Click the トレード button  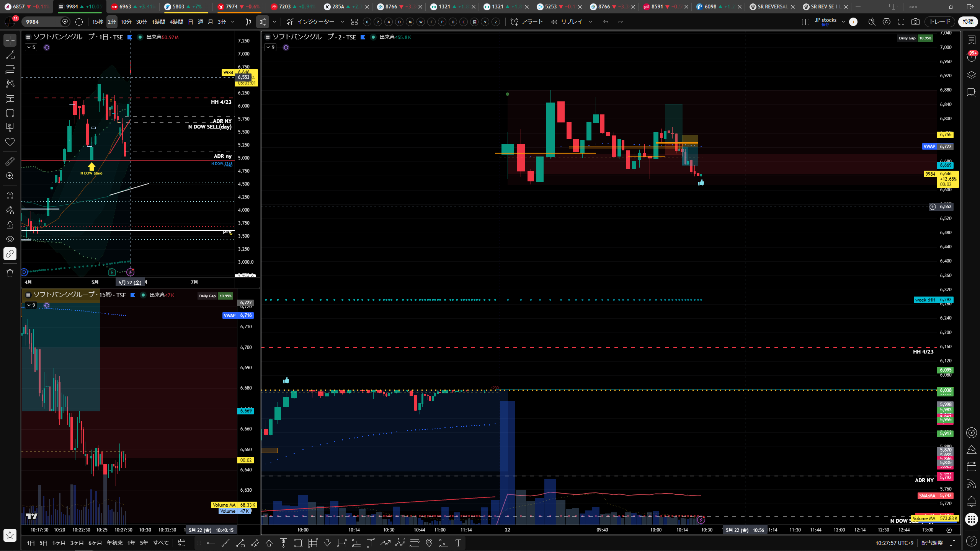940,22
